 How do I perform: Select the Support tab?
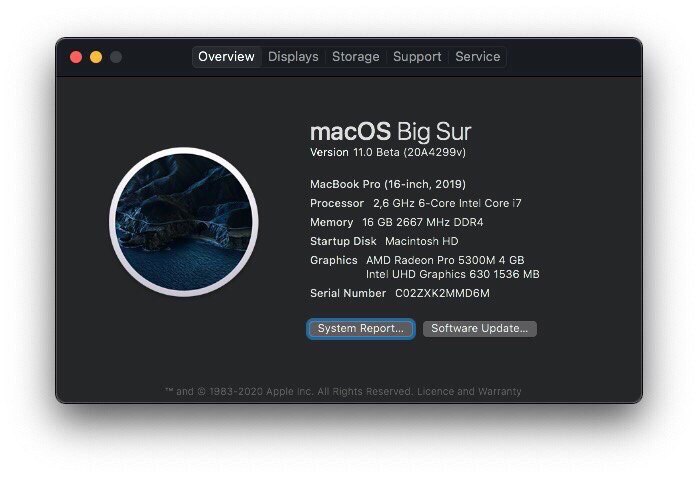(417, 57)
